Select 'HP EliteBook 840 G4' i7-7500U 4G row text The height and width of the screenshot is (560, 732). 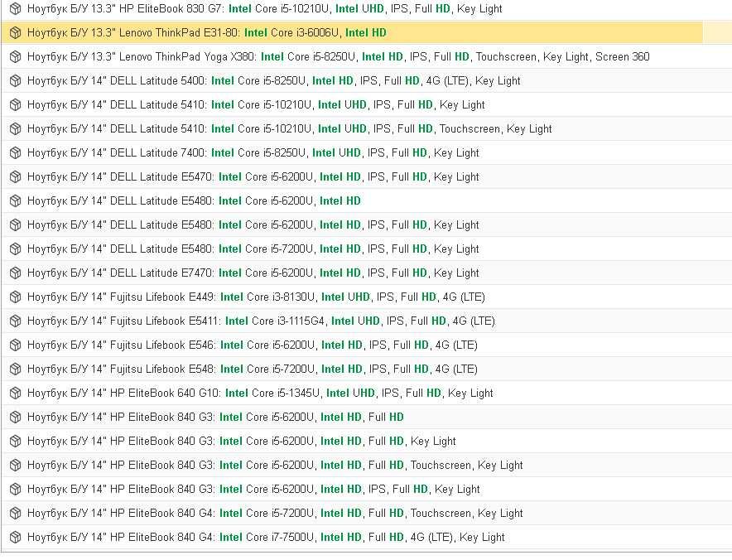266,538
